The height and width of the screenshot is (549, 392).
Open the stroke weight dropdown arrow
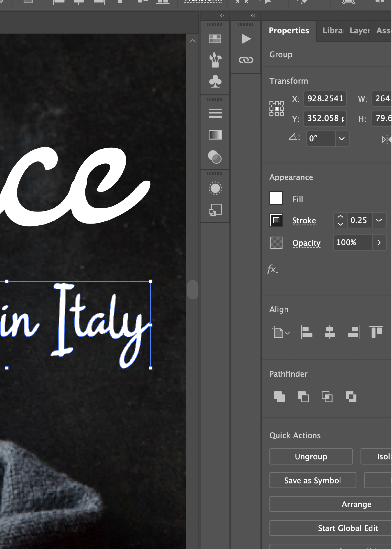tap(379, 220)
